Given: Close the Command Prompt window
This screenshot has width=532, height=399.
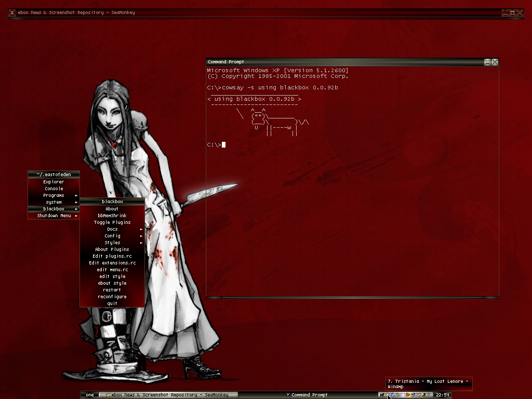Looking at the screenshot, I should tap(495, 62).
